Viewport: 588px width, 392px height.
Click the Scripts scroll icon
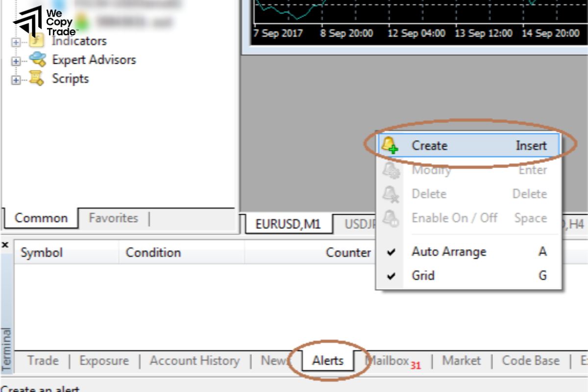pyautogui.click(x=37, y=79)
